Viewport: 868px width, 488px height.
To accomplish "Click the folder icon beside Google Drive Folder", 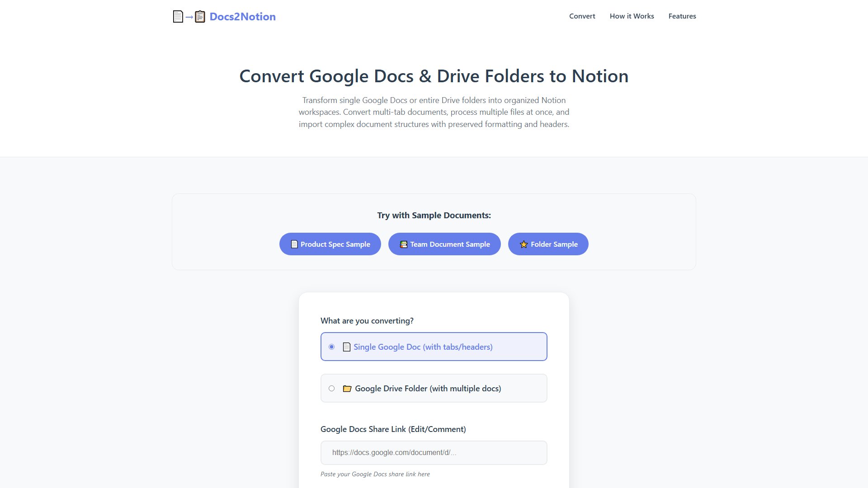I will (x=347, y=389).
